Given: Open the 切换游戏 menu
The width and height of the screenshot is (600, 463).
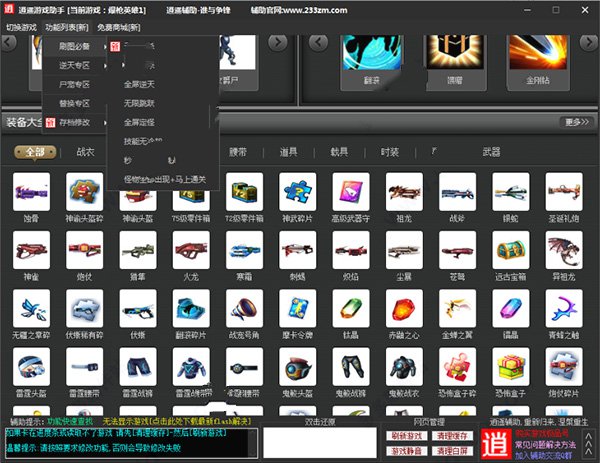Looking at the screenshot, I should click(x=21, y=28).
